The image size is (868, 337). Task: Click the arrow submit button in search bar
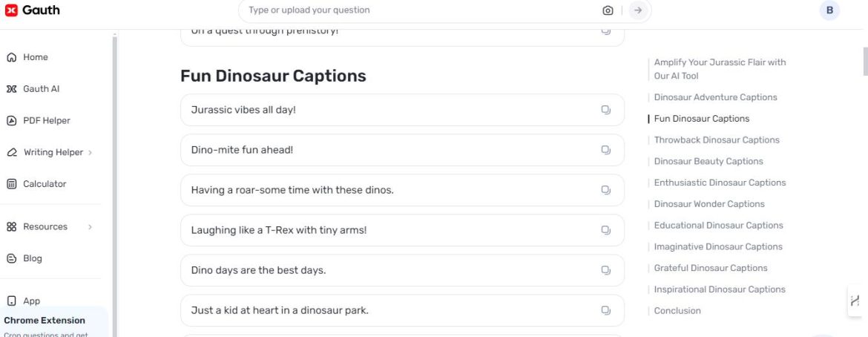637,10
